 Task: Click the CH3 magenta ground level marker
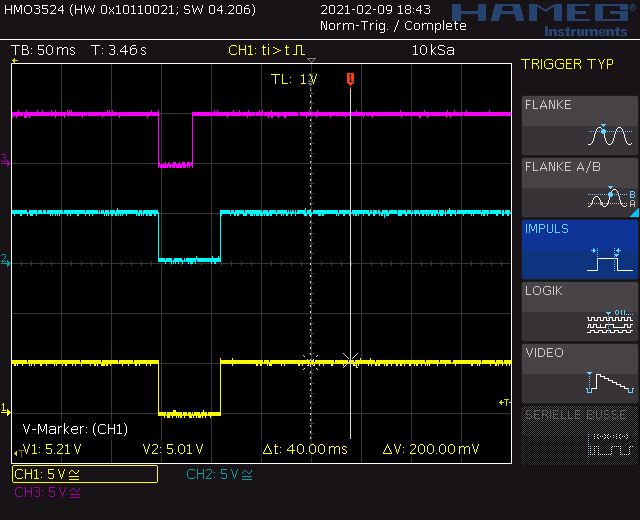pos(5,160)
